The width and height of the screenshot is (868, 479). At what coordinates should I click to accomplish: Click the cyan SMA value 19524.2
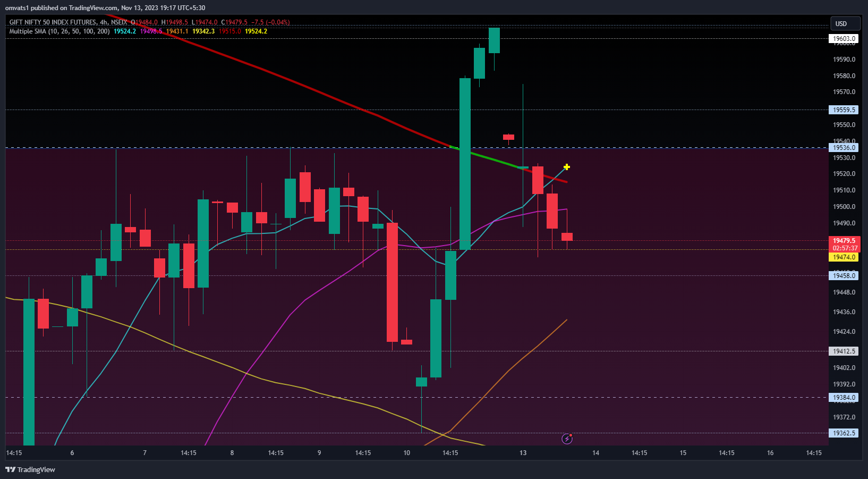(x=125, y=31)
